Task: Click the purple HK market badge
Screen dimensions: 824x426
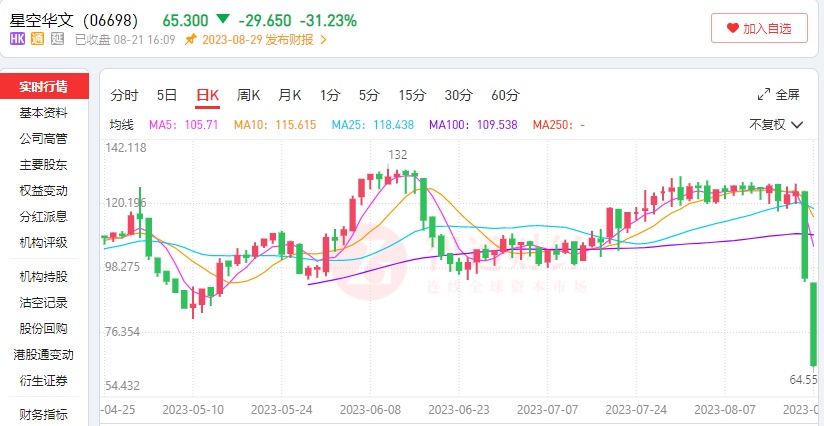Action: pos(18,40)
